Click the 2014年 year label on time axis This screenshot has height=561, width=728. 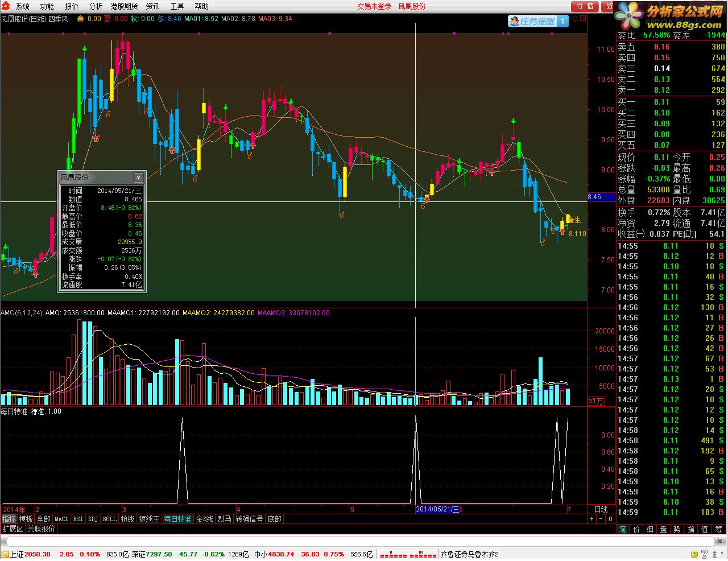14,509
